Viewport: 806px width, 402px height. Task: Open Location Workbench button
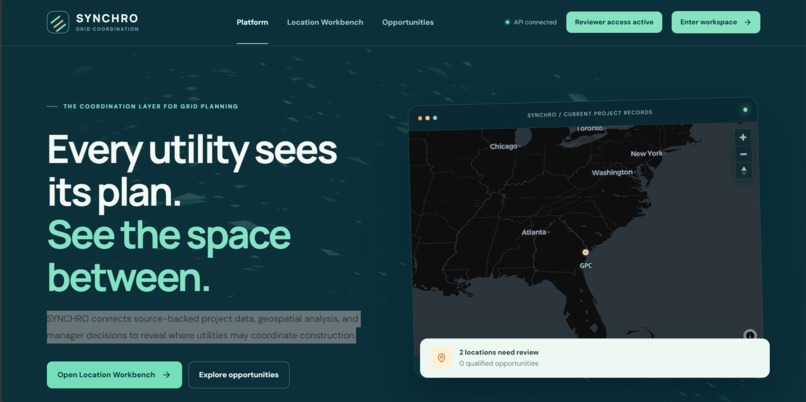click(114, 375)
